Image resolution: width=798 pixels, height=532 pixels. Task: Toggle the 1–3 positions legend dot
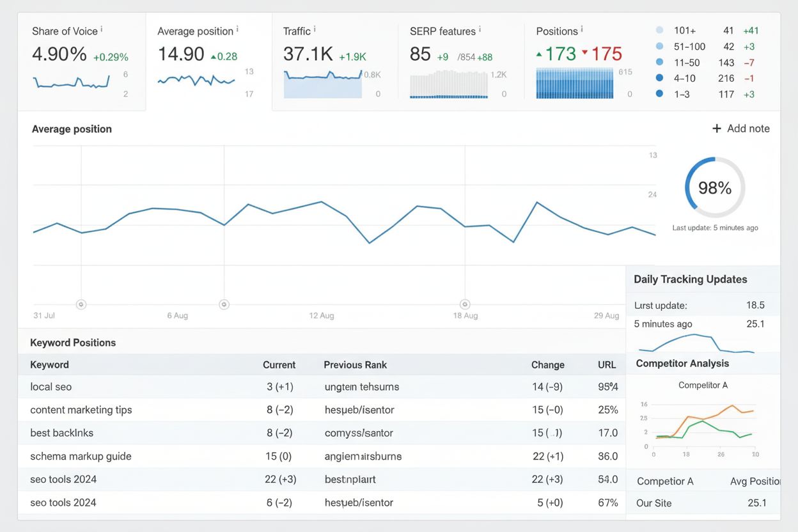pyautogui.click(x=659, y=93)
